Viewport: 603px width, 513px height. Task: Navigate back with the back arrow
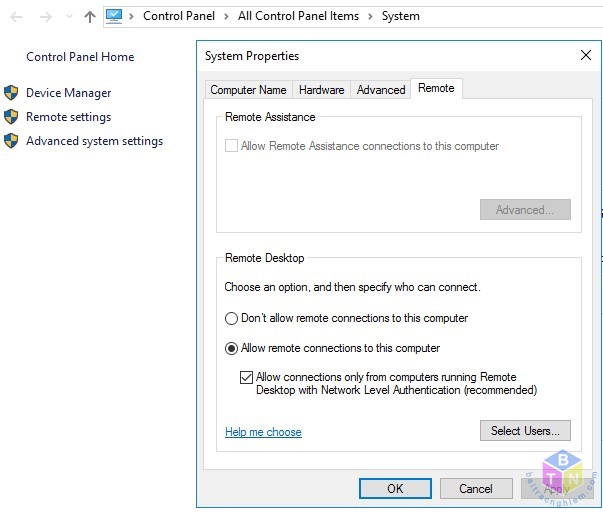[x=16, y=17]
